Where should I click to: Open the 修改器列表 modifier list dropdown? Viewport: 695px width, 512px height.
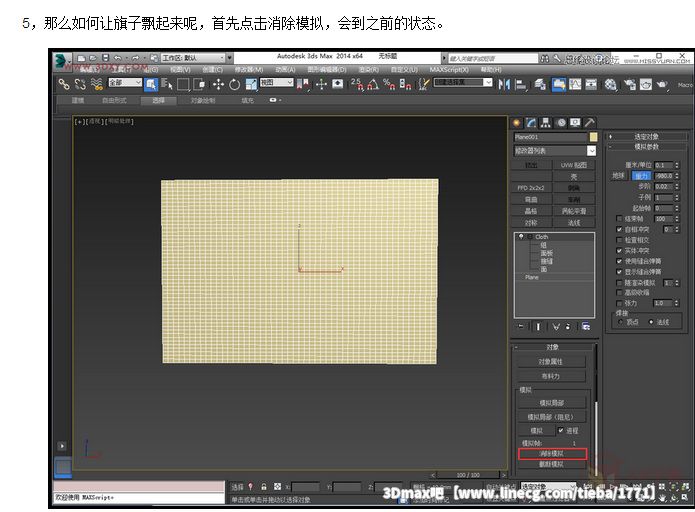(555, 151)
